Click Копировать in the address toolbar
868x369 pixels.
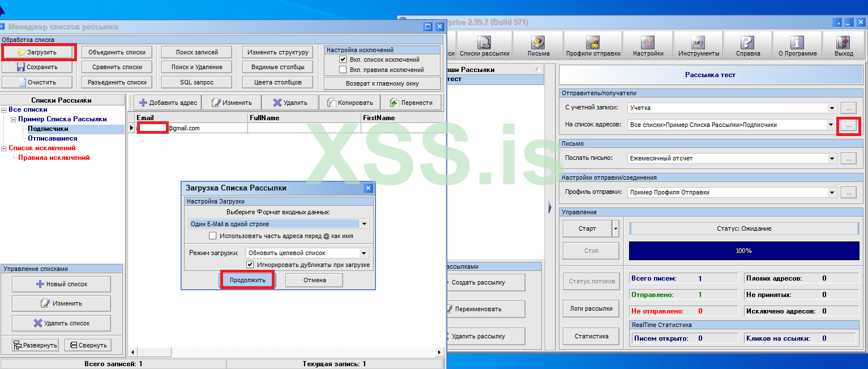349,103
